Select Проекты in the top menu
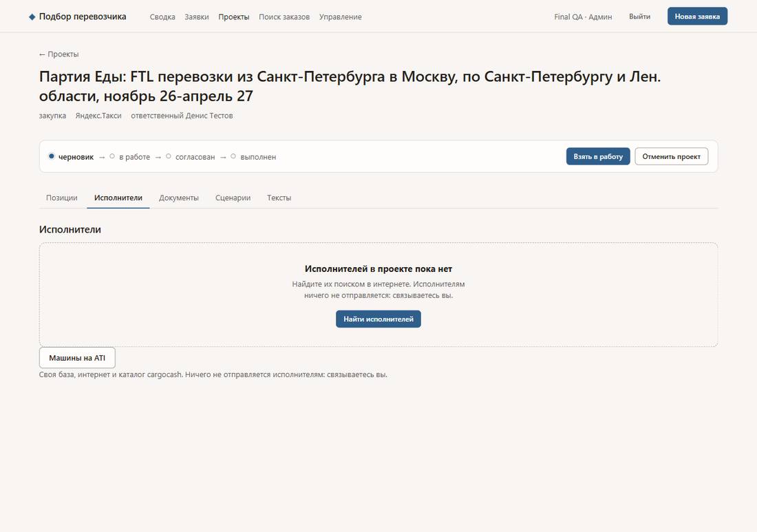 click(x=234, y=17)
